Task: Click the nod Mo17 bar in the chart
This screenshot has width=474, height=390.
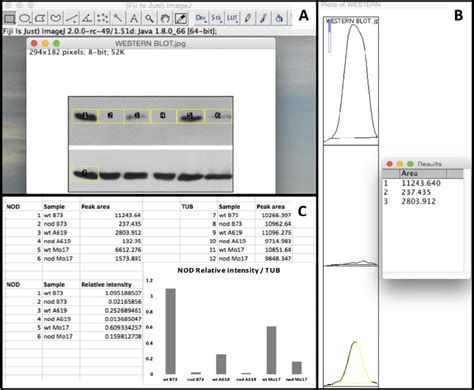Action: click(x=297, y=368)
